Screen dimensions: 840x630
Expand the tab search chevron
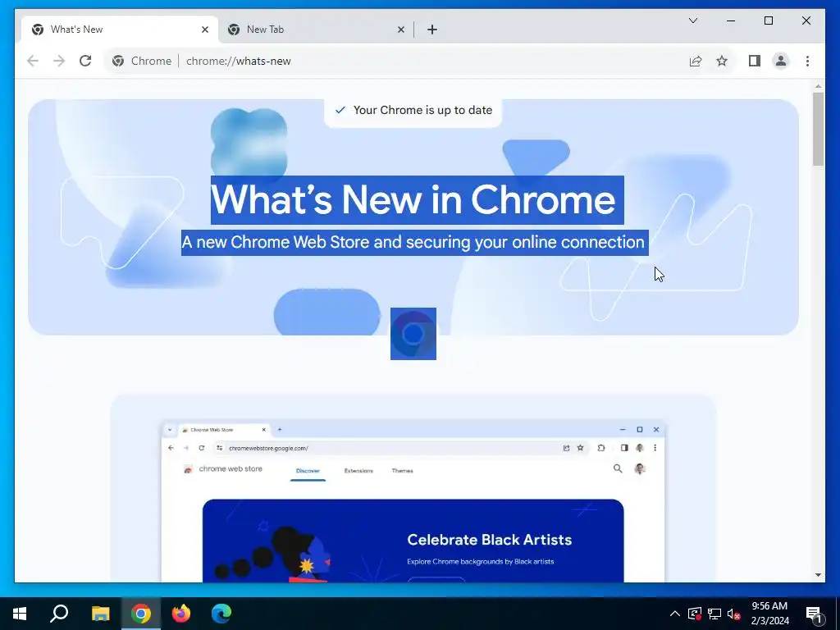pos(692,21)
